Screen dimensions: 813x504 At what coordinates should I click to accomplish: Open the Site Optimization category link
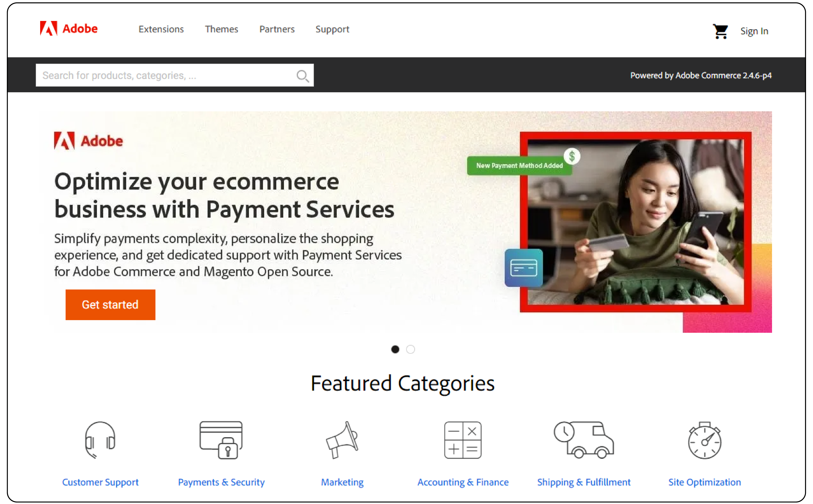(x=705, y=482)
